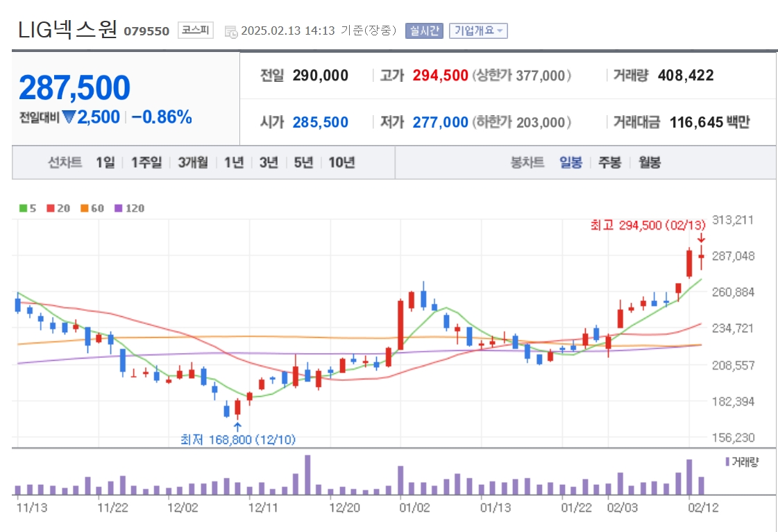Click the 313,211 price axis label
This screenshot has width=778, height=532.
pos(733,220)
